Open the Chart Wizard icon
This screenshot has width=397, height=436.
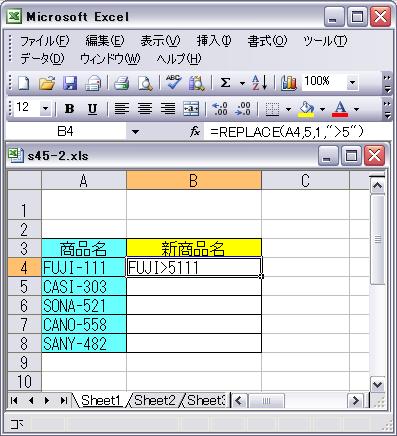(289, 83)
